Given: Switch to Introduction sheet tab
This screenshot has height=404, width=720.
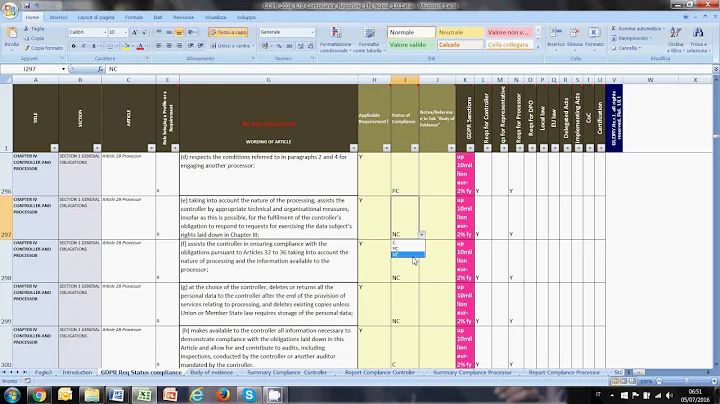Looking at the screenshot, I should 77,372.
